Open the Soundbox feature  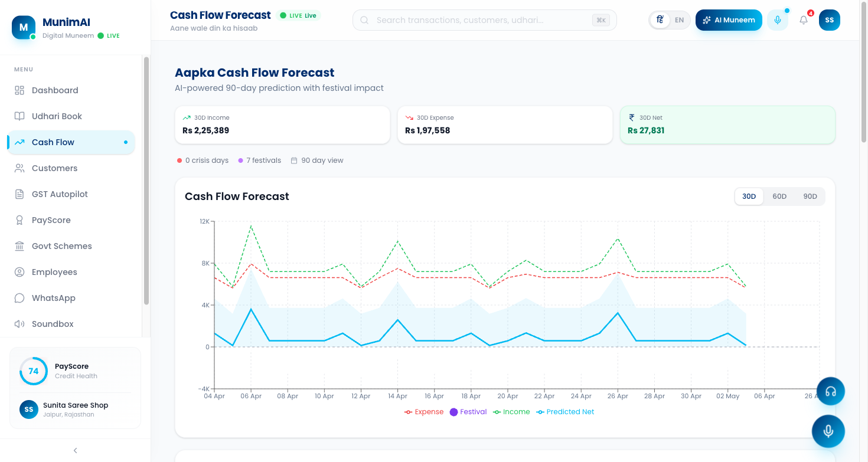(52, 323)
